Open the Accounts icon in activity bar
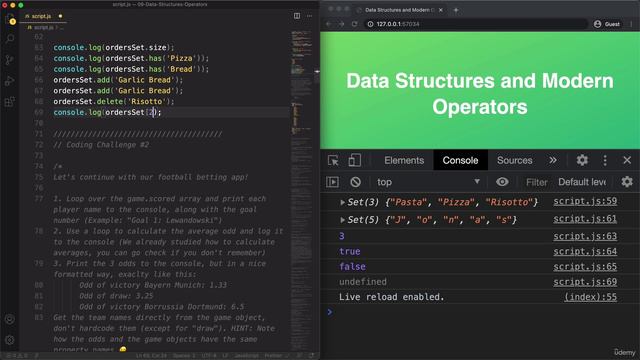 pyautogui.click(x=10, y=319)
